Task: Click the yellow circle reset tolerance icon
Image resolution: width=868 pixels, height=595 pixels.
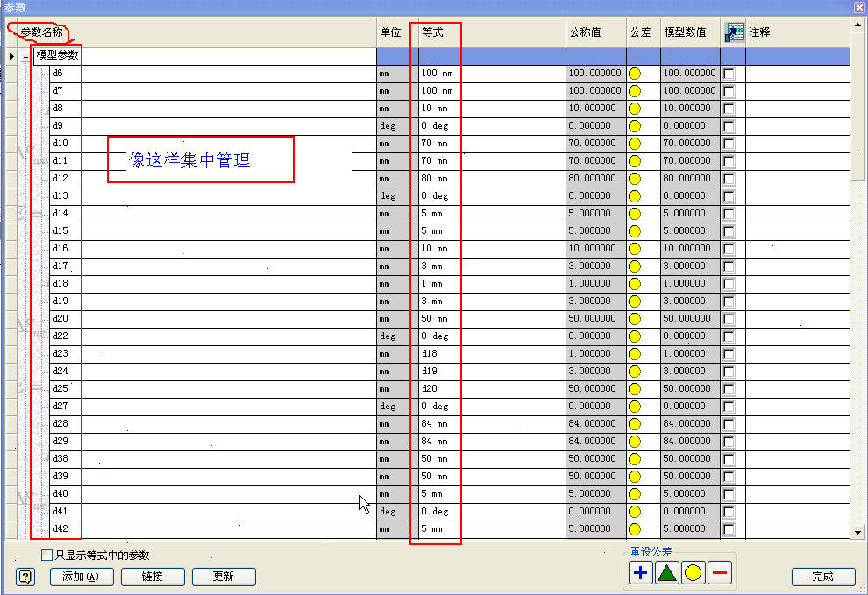Action: tap(693, 573)
